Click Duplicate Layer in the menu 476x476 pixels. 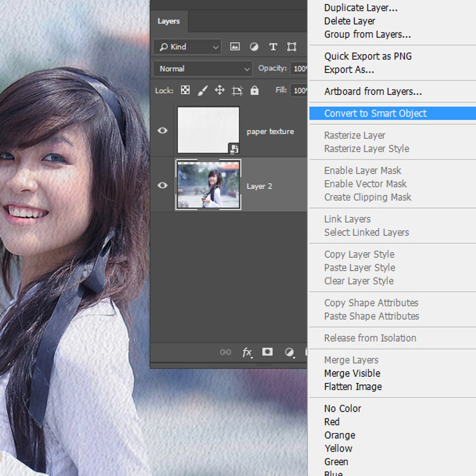(361, 8)
